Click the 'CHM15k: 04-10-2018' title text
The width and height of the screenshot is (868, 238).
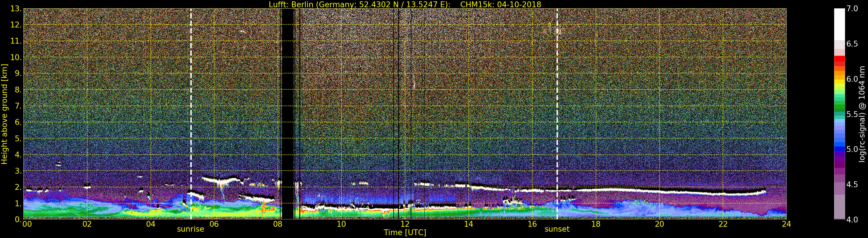pyautogui.click(x=500, y=4)
